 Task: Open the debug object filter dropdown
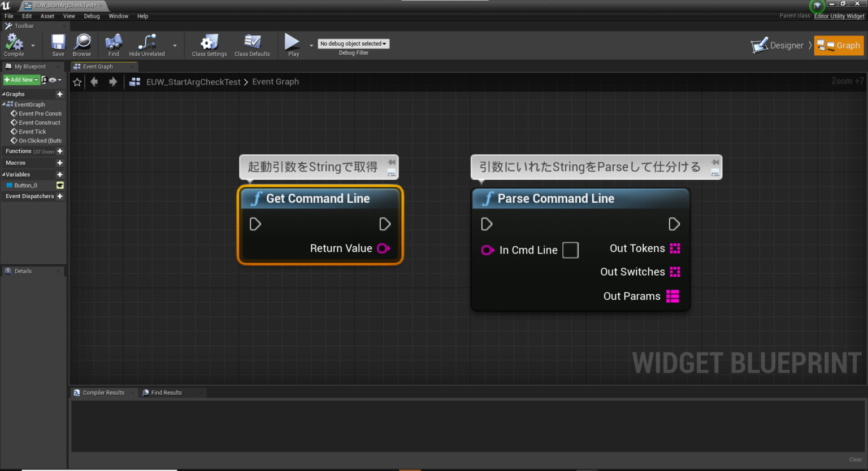(x=353, y=43)
